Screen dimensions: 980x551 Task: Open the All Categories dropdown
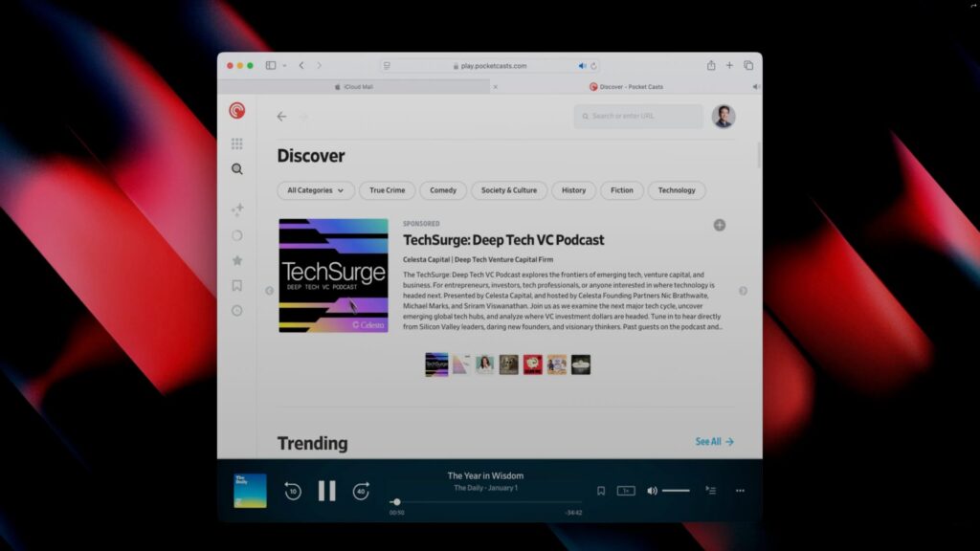[x=315, y=190]
